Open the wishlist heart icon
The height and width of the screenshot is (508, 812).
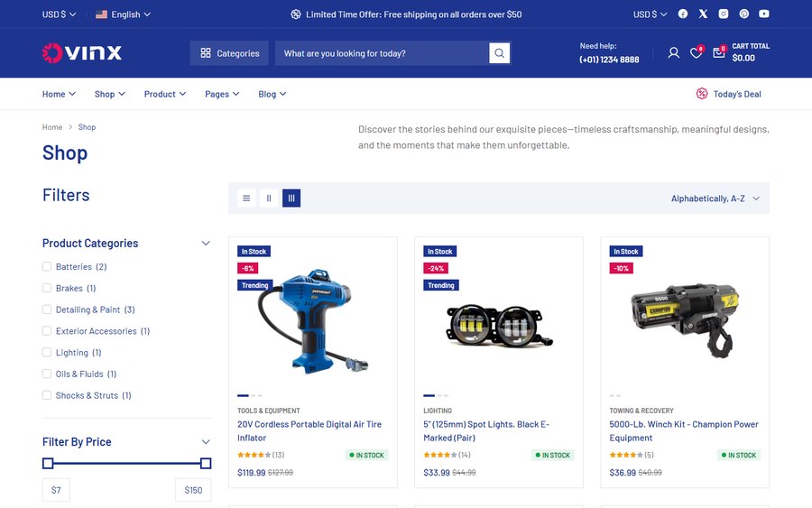click(696, 53)
